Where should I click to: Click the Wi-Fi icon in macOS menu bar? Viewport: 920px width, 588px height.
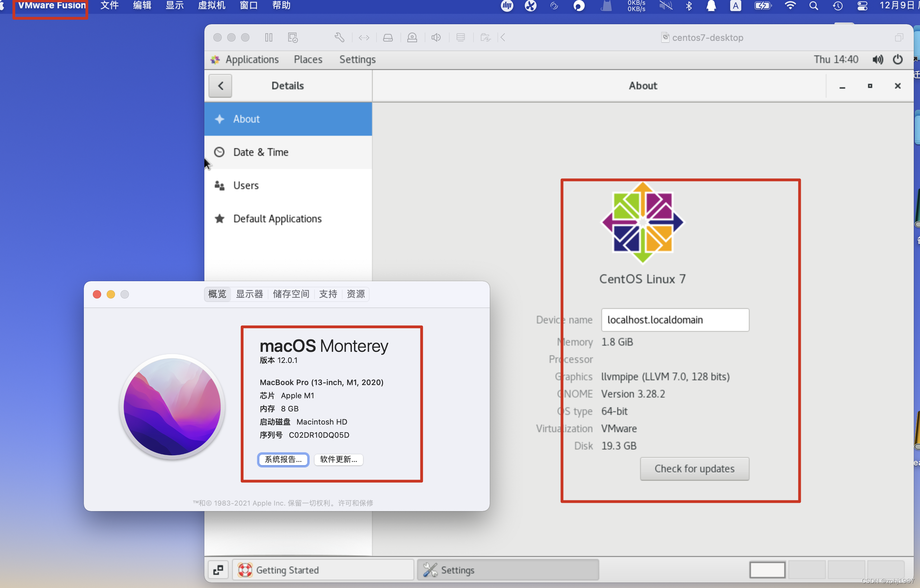[x=790, y=5]
